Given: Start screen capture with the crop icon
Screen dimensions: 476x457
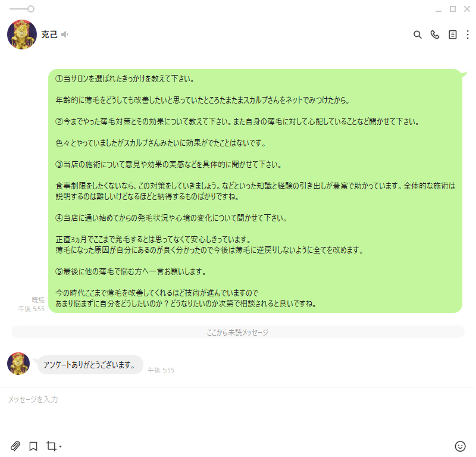Looking at the screenshot, I should (x=51, y=446).
